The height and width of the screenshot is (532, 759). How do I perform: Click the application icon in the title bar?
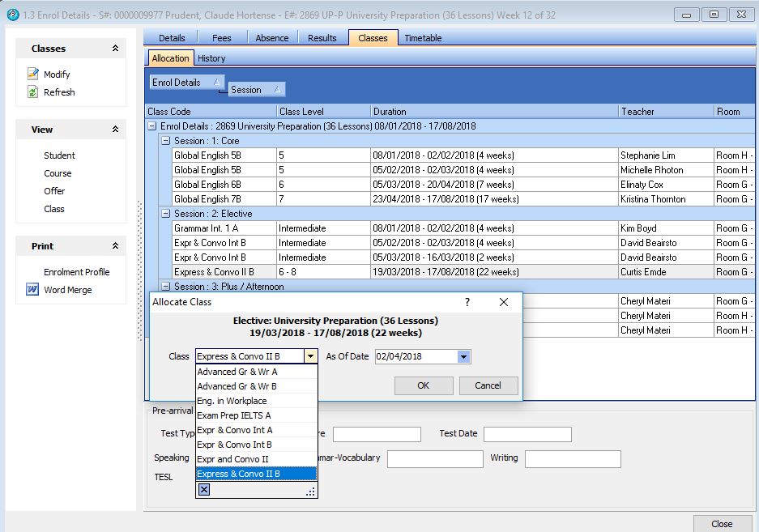click(11, 14)
